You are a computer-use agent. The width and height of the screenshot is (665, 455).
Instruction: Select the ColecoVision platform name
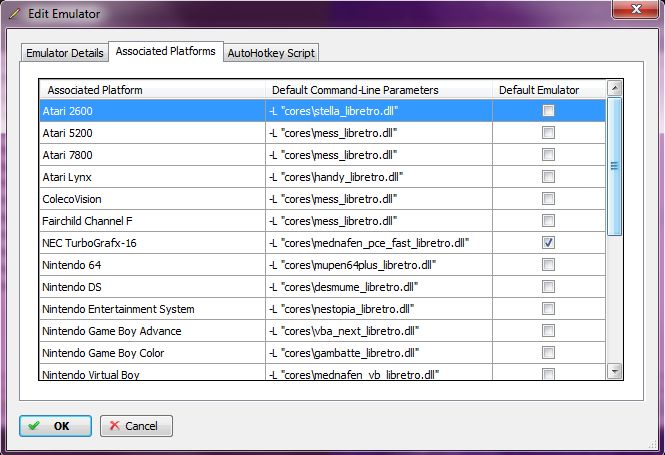72,199
